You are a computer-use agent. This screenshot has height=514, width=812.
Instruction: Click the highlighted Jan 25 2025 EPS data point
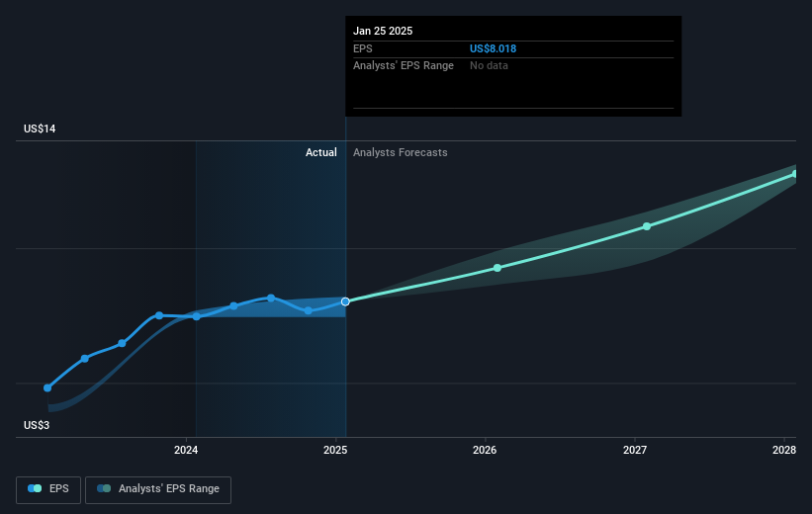pos(345,301)
